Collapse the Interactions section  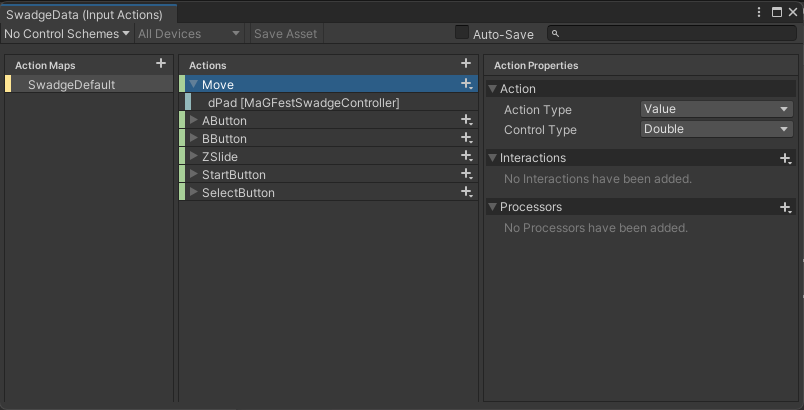click(492, 158)
